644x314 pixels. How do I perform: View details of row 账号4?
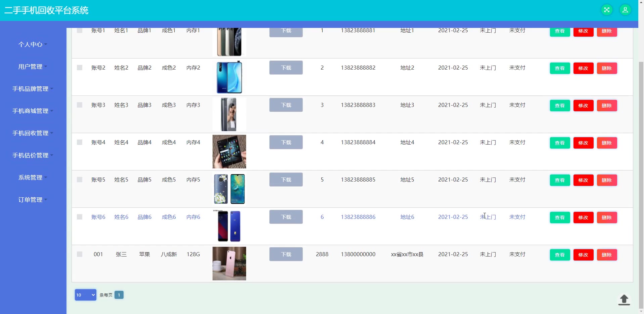pos(560,143)
